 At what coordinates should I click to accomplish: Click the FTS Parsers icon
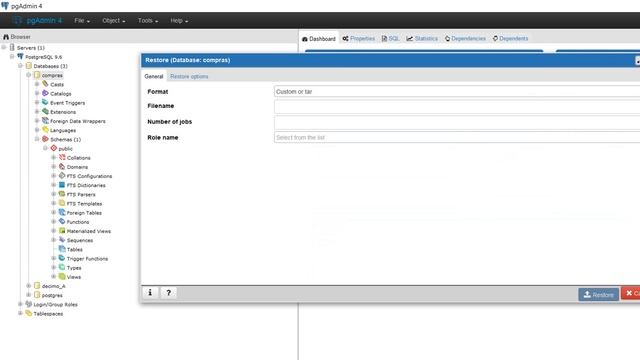62,194
